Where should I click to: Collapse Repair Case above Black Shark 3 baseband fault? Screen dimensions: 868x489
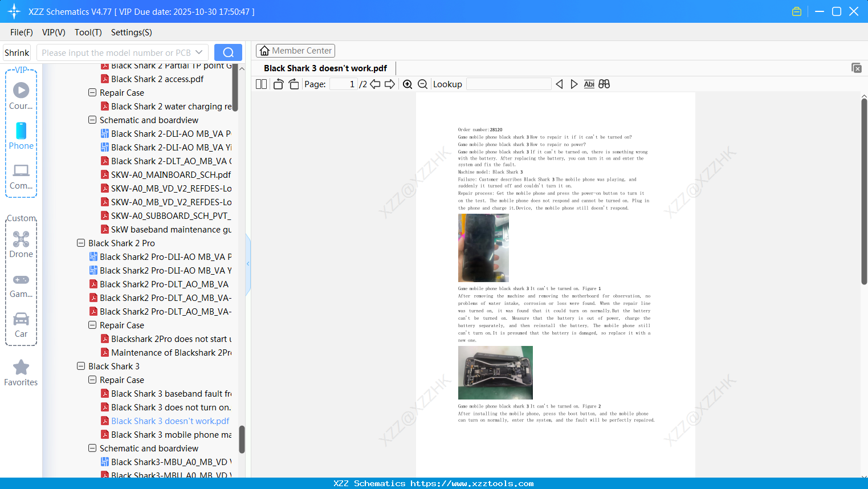coord(92,380)
